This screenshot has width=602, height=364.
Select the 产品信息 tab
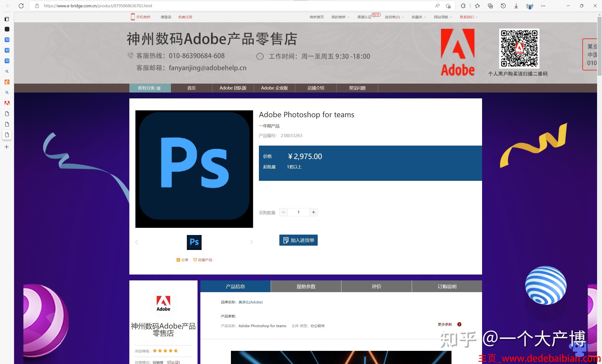[235, 287]
